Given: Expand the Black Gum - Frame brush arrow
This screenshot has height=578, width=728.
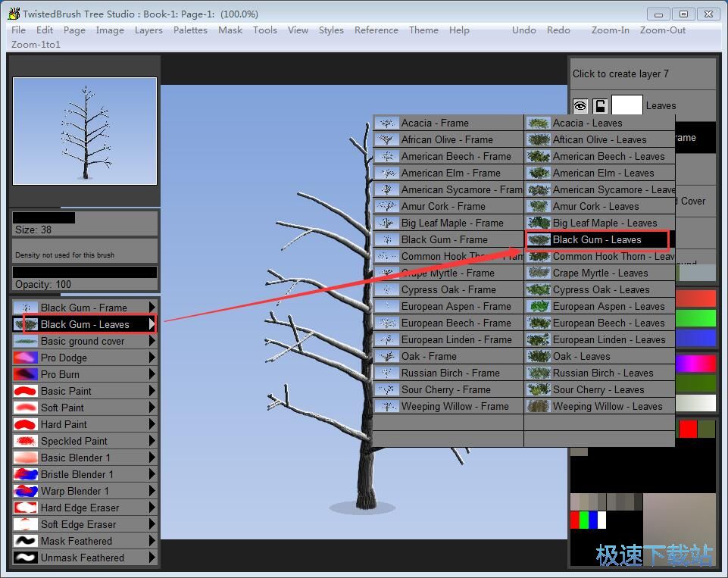Looking at the screenshot, I should pos(152,308).
